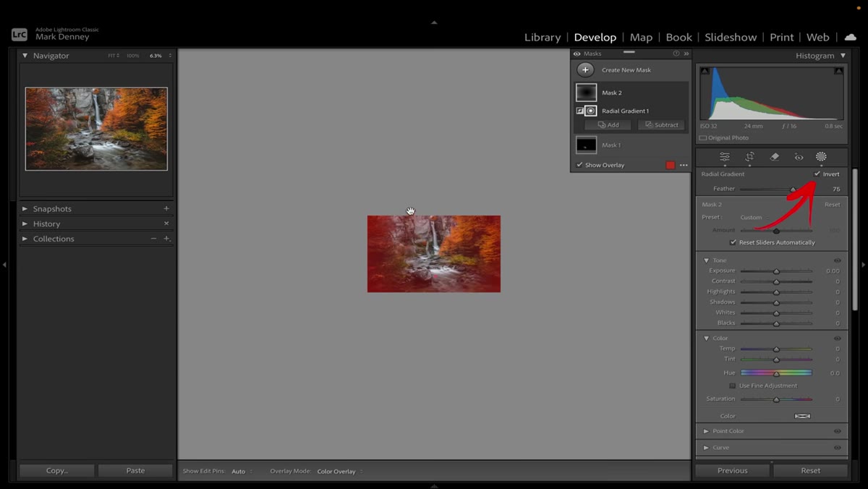Click the Paste button
This screenshot has height=489, width=868.
point(135,470)
